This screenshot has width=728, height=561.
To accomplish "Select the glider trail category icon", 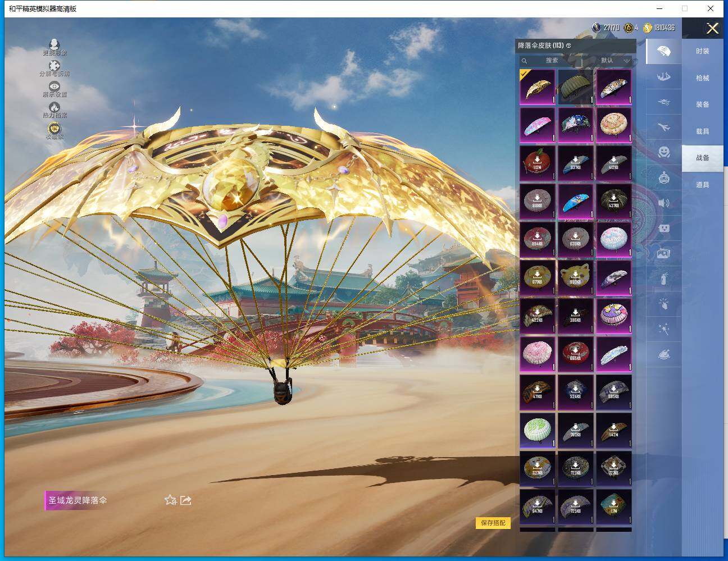I will coord(663,102).
